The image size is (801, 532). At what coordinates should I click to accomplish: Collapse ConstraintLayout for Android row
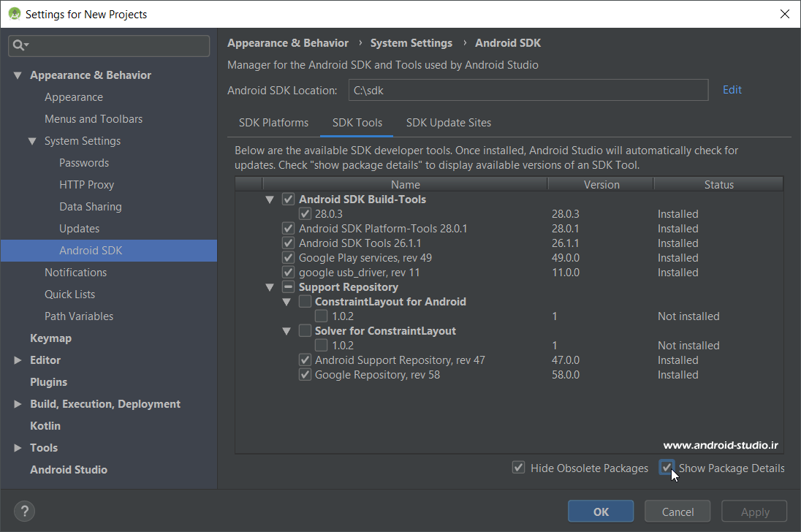tap(286, 303)
